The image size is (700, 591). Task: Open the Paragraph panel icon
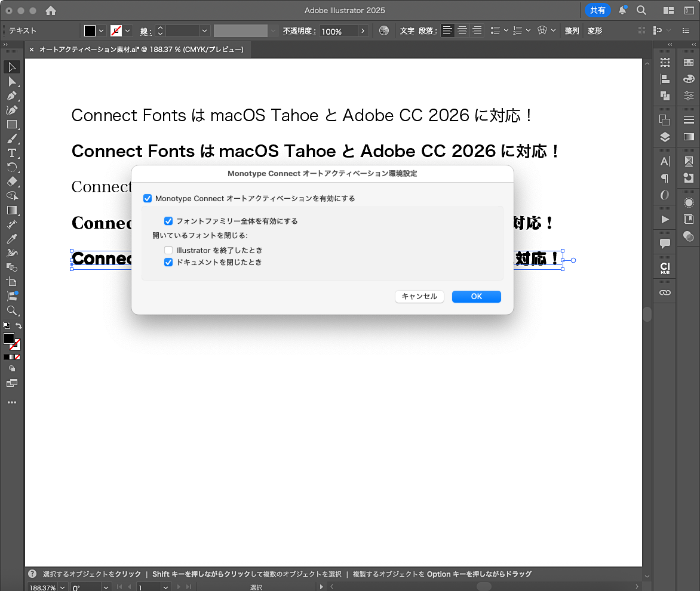tap(665, 178)
